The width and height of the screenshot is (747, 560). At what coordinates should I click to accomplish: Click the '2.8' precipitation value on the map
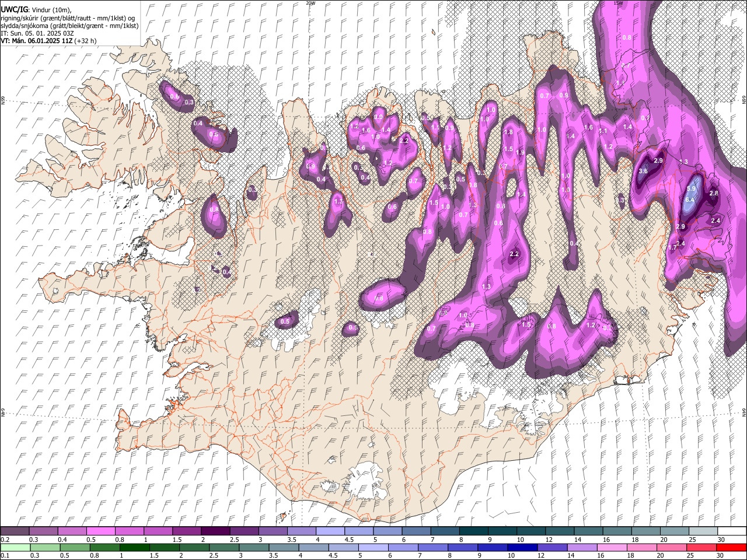713,193
